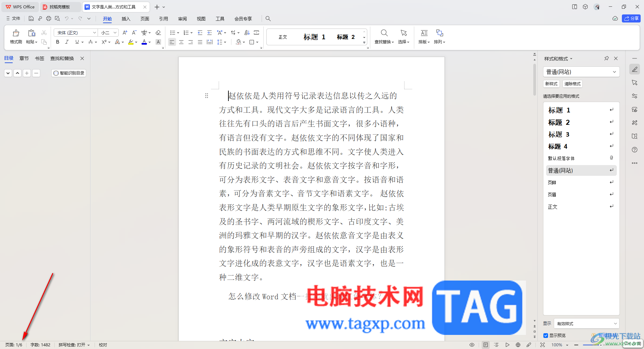Click the document vertical scrollbar thumb
The height and width of the screenshot is (349, 644).
[x=535, y=80]
